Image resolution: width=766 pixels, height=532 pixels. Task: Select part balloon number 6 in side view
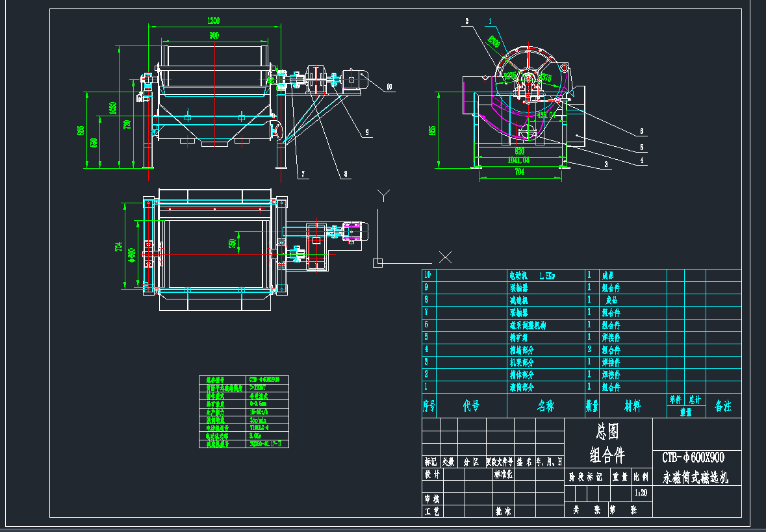[x=641, y=131]
